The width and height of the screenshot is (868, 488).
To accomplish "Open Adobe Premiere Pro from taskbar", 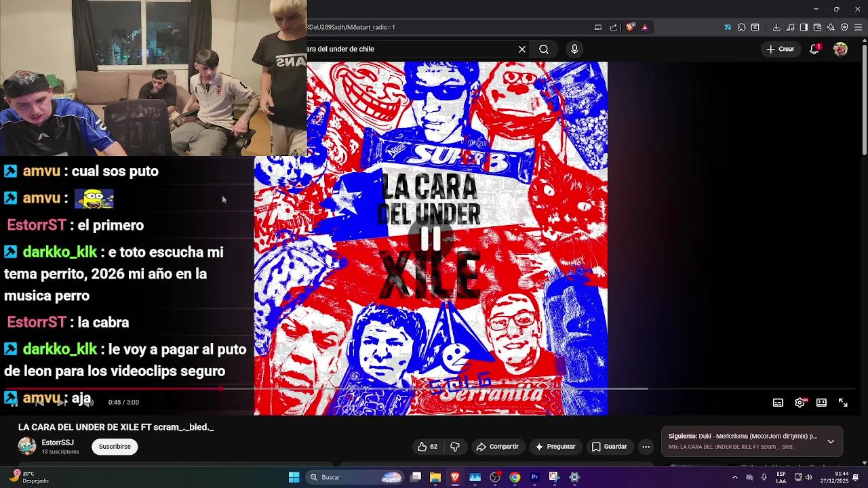I will [x=534, y=477].
